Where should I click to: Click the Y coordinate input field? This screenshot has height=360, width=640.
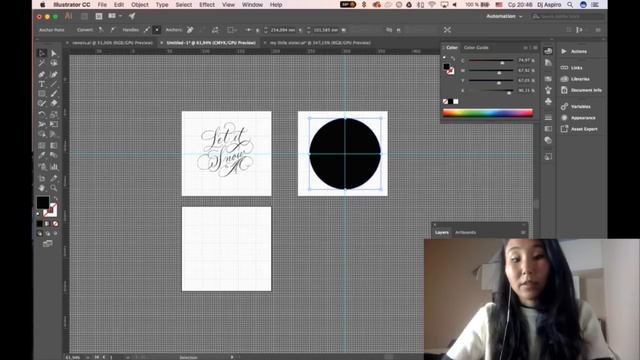point(325,30)
